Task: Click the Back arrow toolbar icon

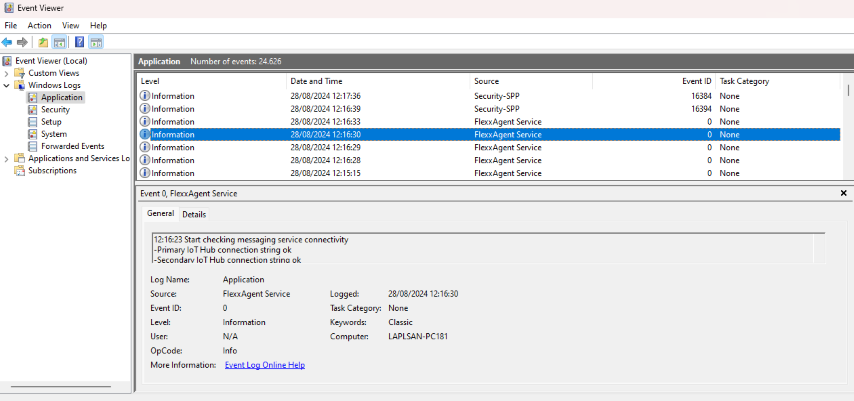Action: (7, 42)
